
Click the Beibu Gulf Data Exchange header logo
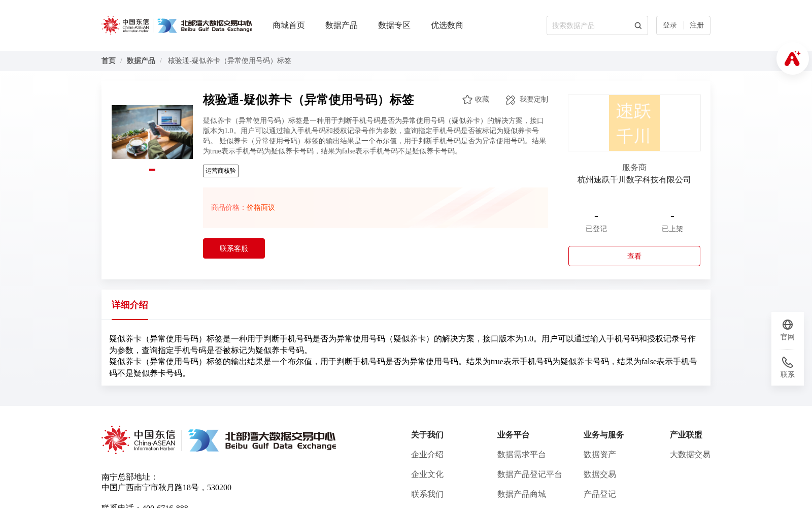pos(205,25)
